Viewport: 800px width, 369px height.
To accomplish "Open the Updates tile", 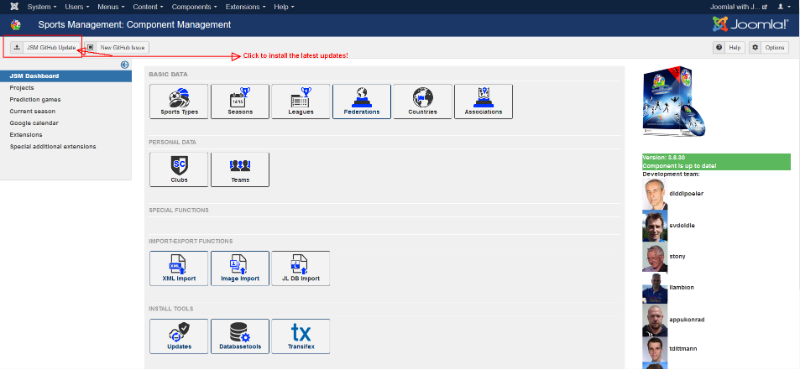I will (179, 336).
